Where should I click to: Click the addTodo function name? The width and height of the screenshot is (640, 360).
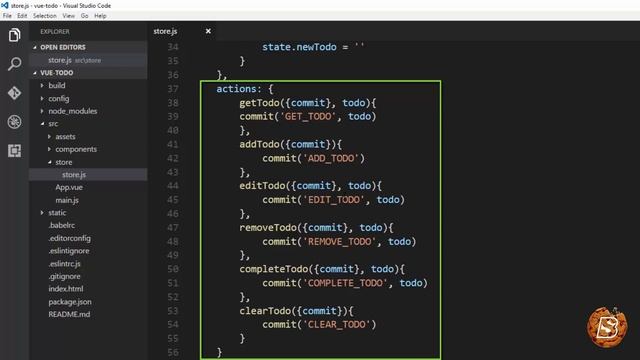260,144
